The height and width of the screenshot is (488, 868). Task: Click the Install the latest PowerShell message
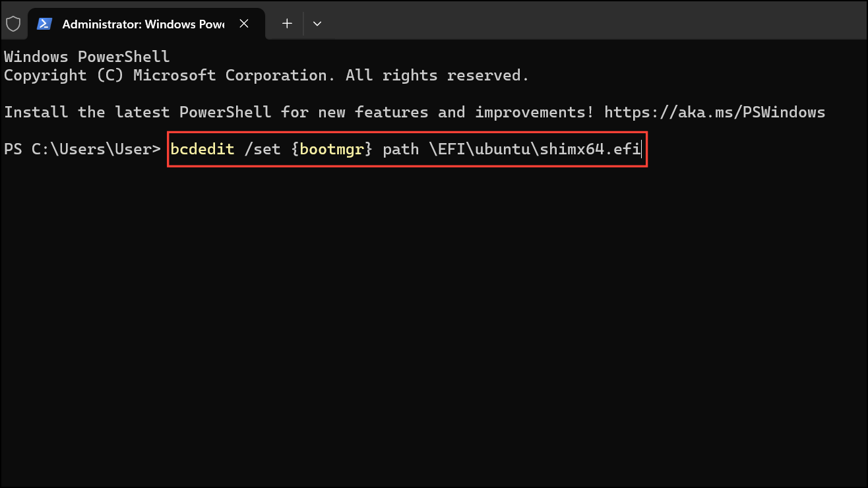(297, 112)
